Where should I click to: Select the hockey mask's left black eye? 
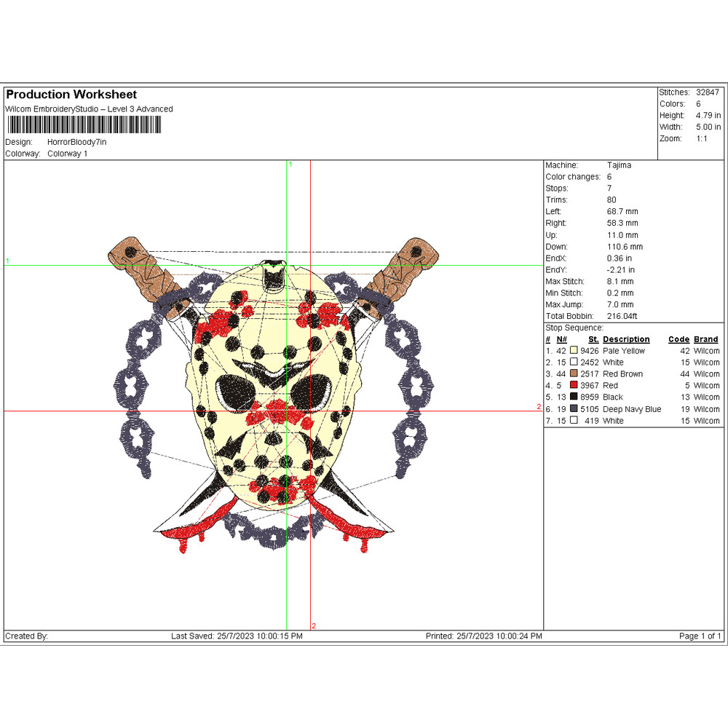pos(235,395)
